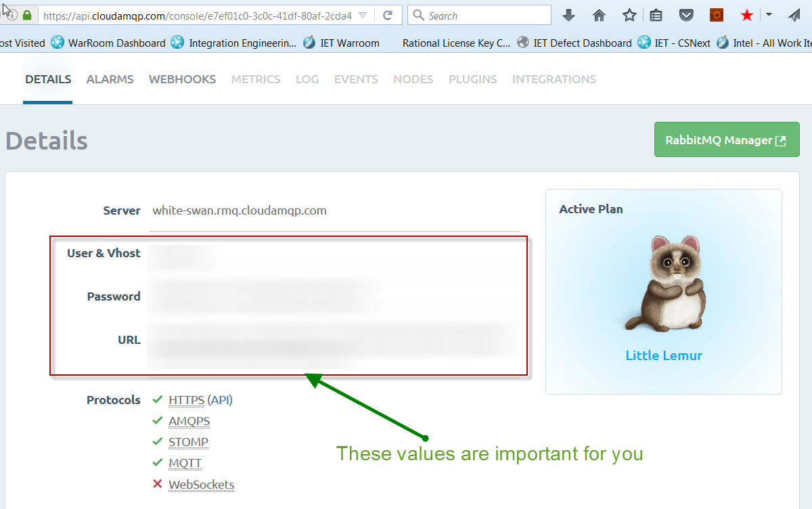
Task: Focus the browser Search box
Action: point(479,15)
